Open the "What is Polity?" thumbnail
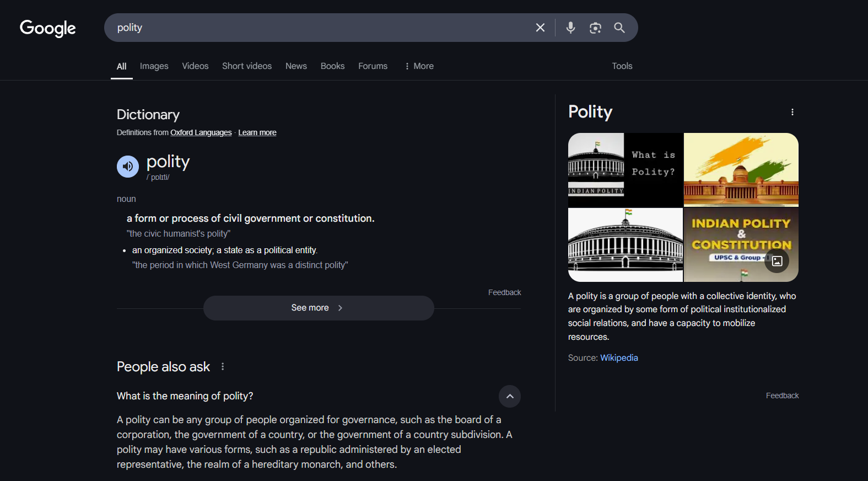The image size is (868, 481). (626, 169)
